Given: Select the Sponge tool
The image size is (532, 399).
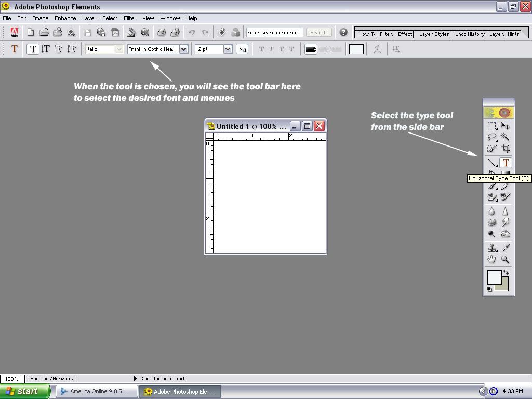Looking at the screenshot, I should (x=491, y=222).
